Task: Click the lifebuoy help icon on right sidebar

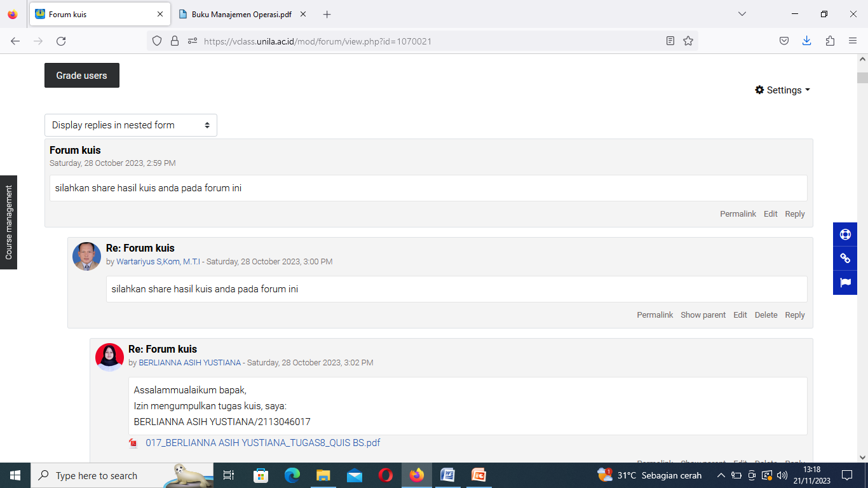Action: click(844, 234)
